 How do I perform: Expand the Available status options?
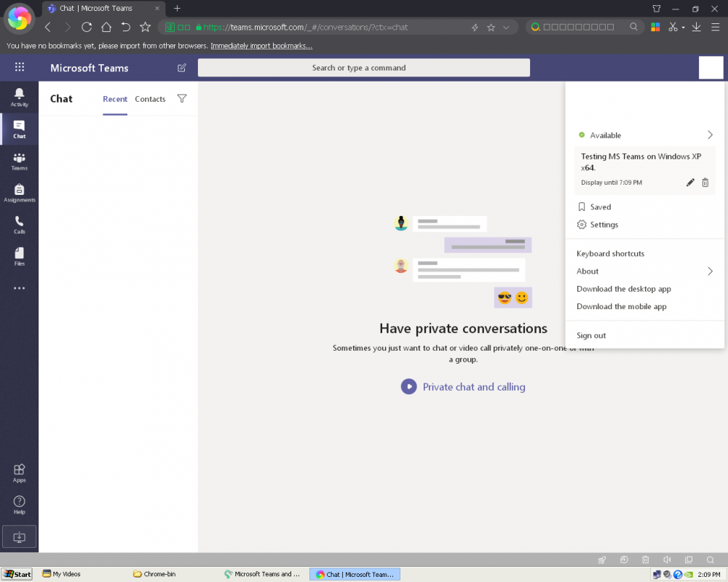click(x=710, y=135)
